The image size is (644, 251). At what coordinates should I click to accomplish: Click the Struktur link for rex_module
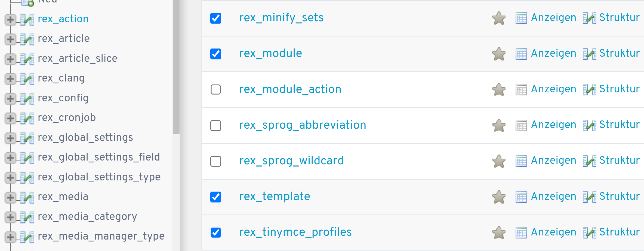619,53
